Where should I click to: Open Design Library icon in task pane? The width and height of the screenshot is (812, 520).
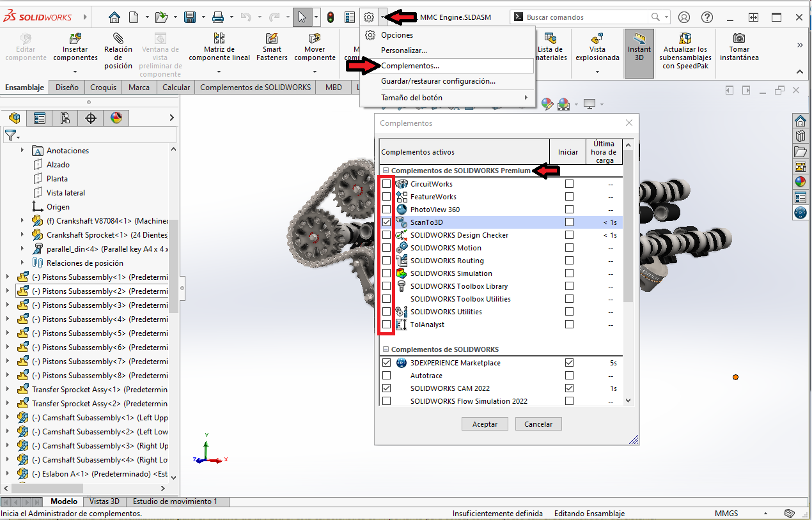[800, 136]
